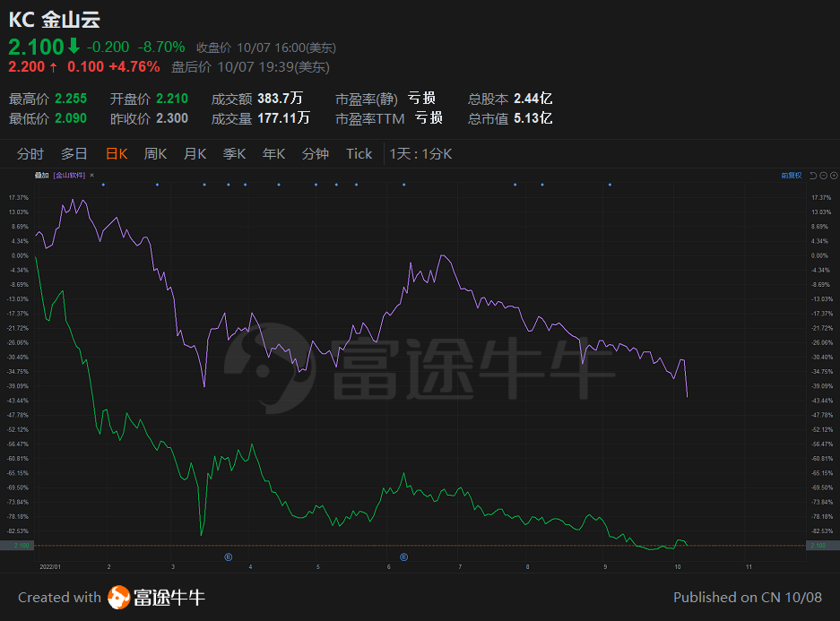Zoom in the chart with the plus icon
The height and width of the screenshot is (621, 840).
pyautogui.click(x=834, y=176)
